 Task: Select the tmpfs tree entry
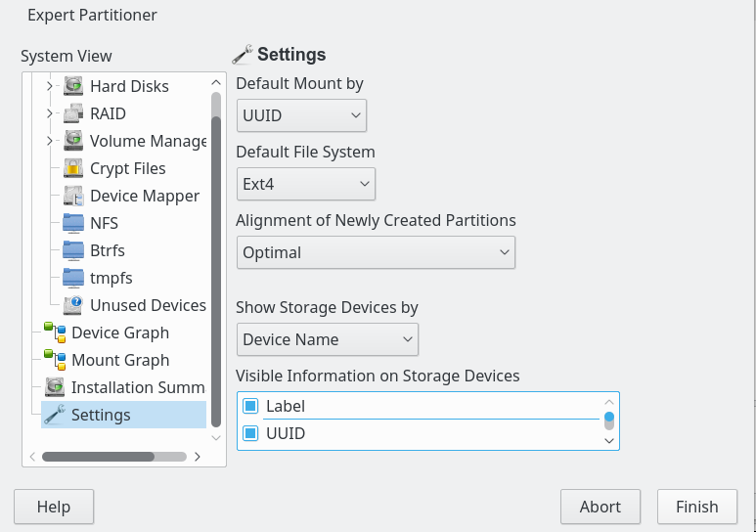(111, 279)
